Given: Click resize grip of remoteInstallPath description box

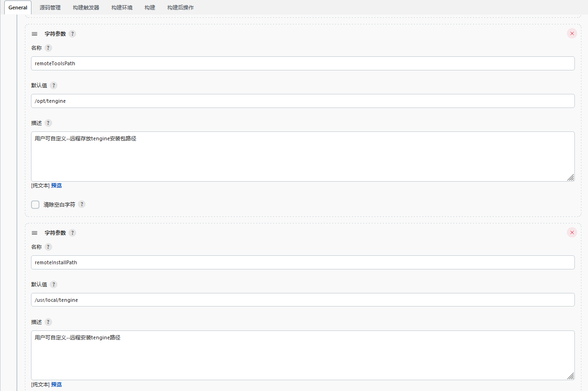Looking at the screenshot, I should click(571, 376).
